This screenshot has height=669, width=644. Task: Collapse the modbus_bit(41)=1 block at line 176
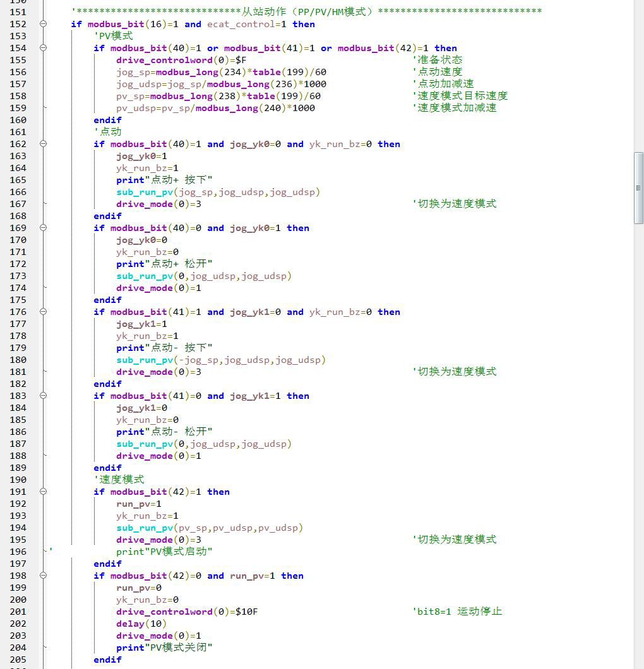43,312
